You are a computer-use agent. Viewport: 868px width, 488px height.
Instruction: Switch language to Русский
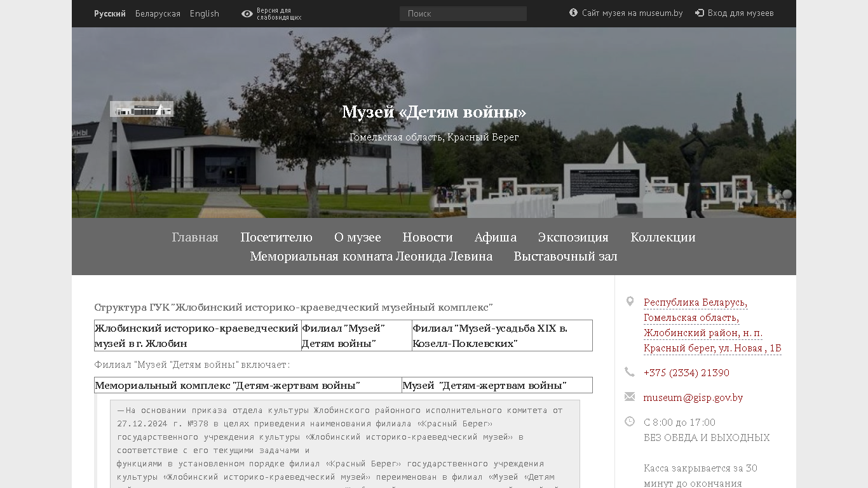[110, 13]
